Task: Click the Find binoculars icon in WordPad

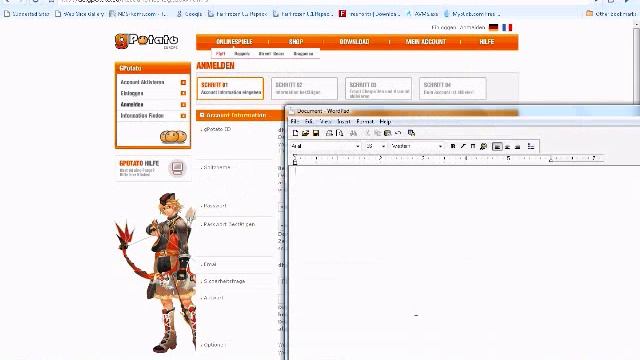Action: (x=353, y=133)
